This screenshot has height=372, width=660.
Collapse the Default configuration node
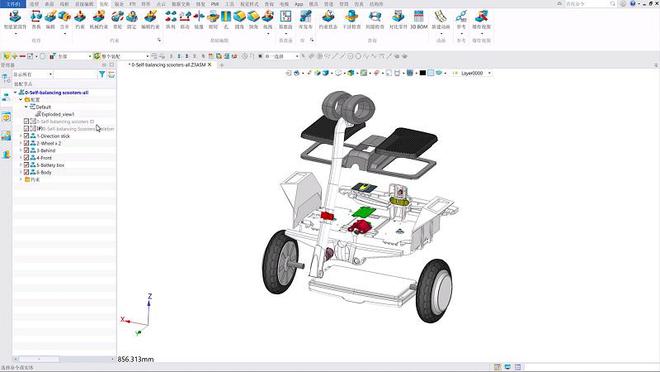coord(26,107)
